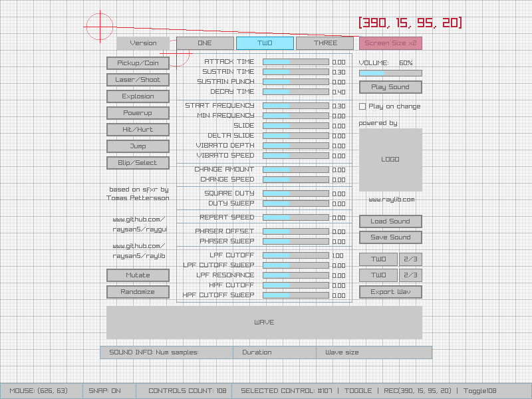Toggle the ONE slot button
This screenshot has height=399, width=532.
point(204,43)
